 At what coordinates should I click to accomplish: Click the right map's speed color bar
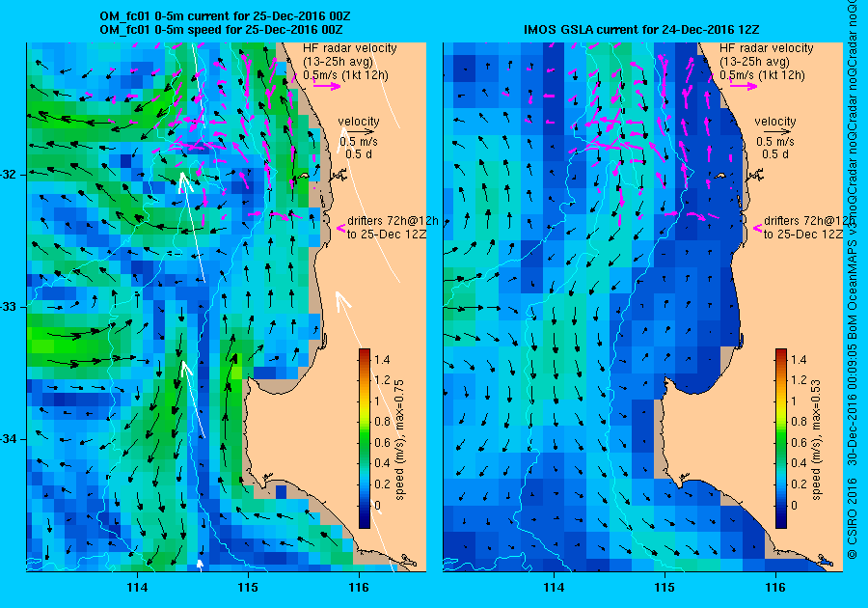click(781, 438)
